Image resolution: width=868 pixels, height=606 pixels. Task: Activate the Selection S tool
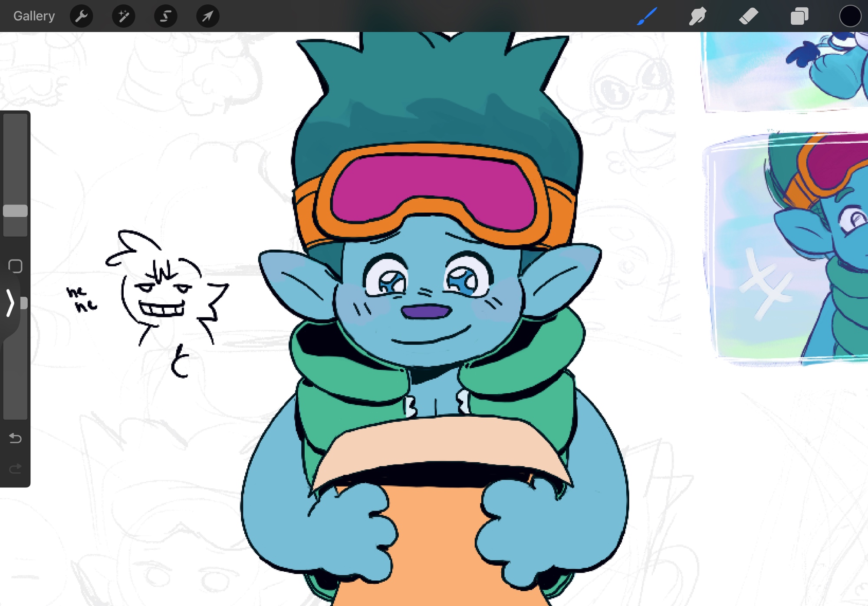(x=165, y=16)
